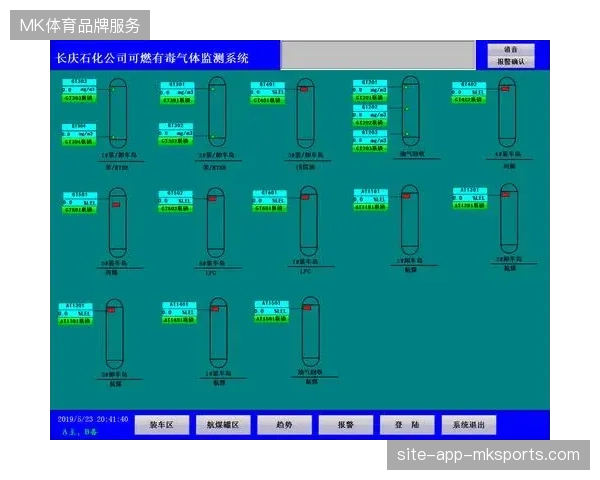Select the tank vessel beside GT303 and GT304
600x480 pixels.
click(118, 113)
